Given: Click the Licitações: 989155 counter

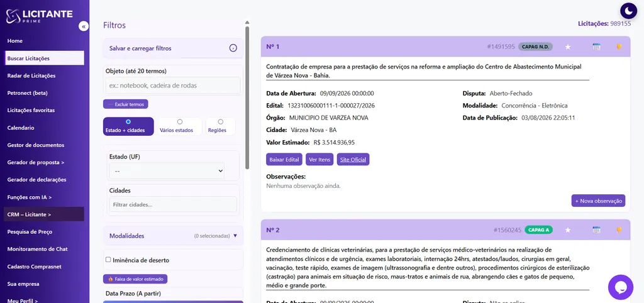Looking at the screenshot, I should (x=604, y=24).
